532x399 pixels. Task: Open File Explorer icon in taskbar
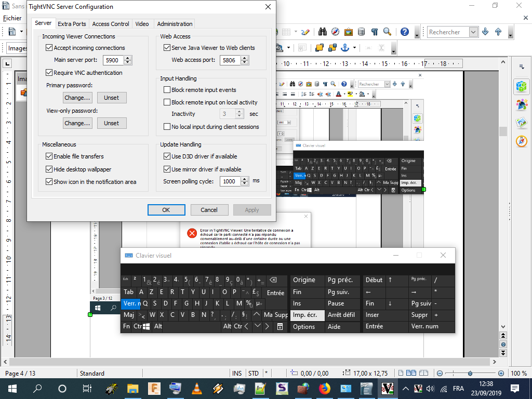click(x=132, y=389)
